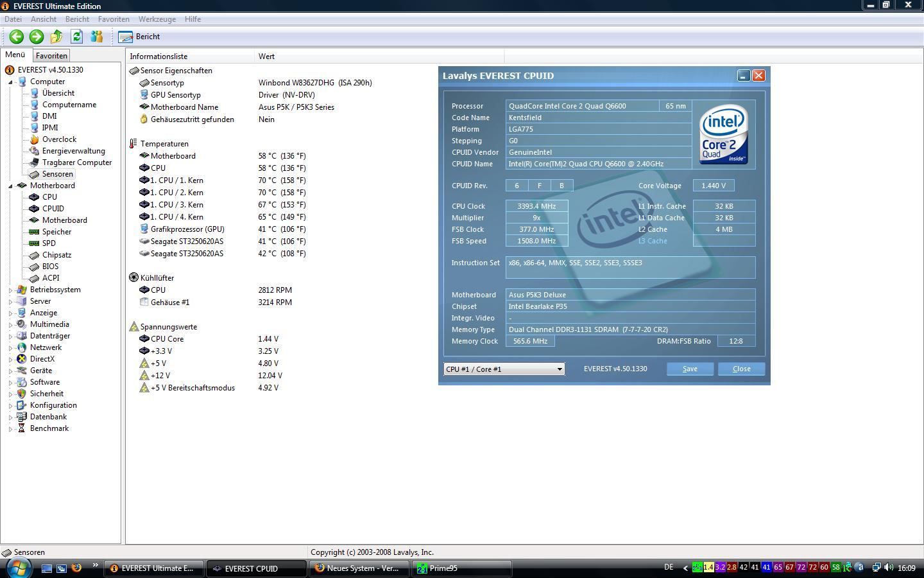Select BIOS in the tree
The width and height of the screenshot is (924, 578).
(x=50, y=267)
